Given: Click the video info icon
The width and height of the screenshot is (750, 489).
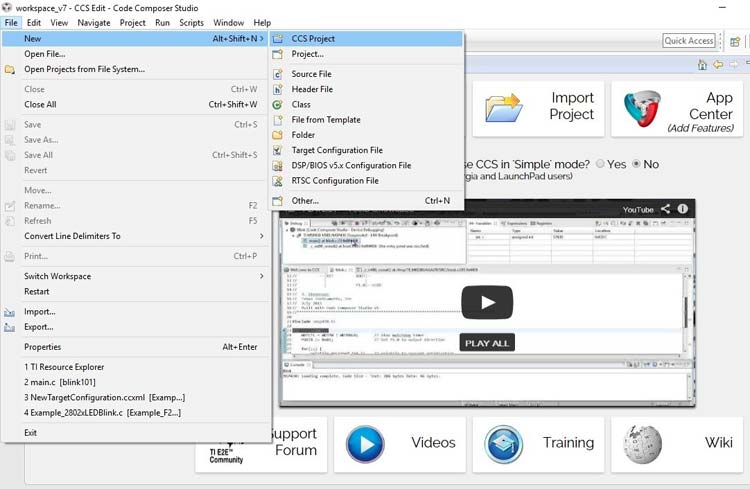Looking at the screenshot, I should tap(683, 209).
